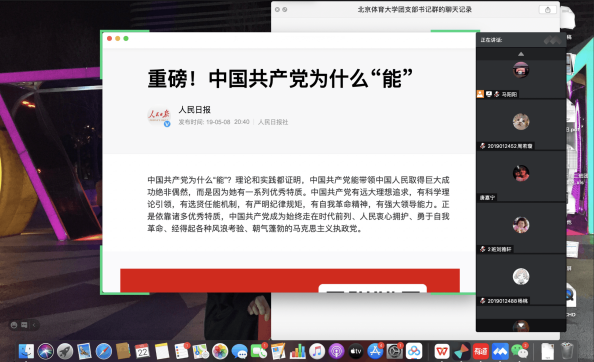Image resolution: width=594 pixels, height=362 pixels.
Task: Collapse bottom-left mini toolbar chevron
Action: pyautogui.click(x=33, y=325)
